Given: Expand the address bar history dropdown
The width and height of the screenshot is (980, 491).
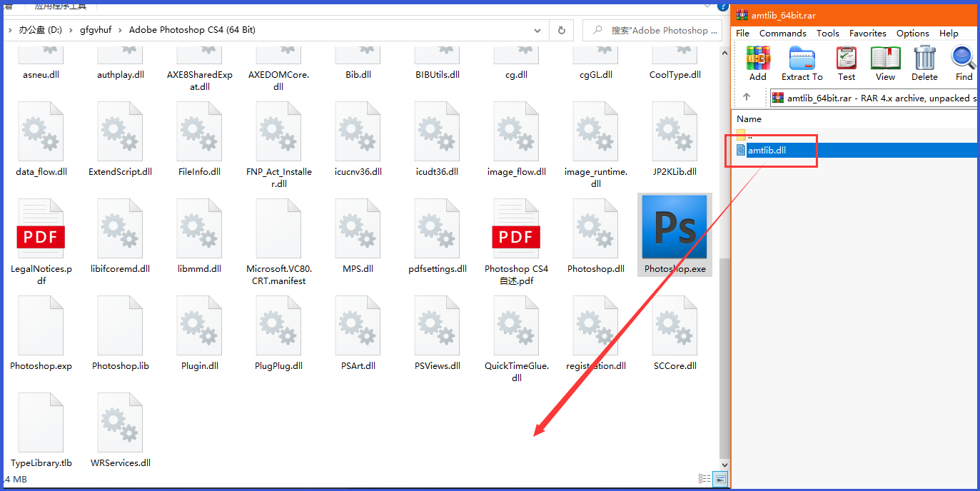Looking at the screenshot, I should point(537,31).
